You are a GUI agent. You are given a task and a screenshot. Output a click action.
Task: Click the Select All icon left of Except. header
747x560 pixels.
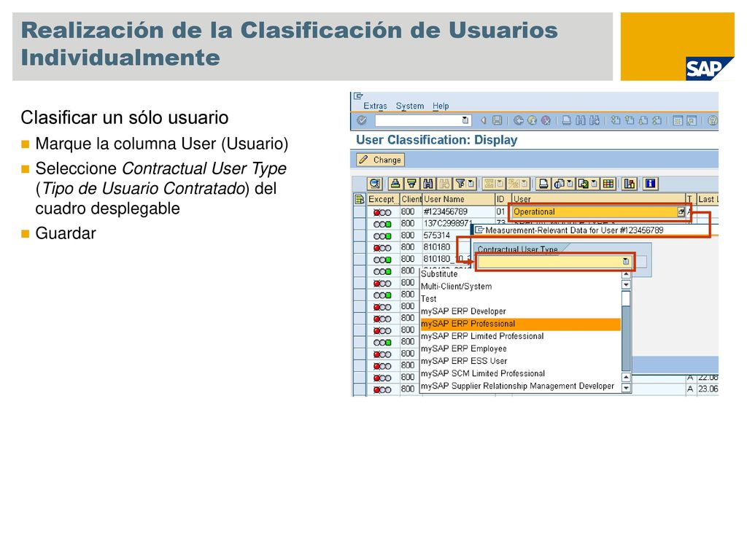tap(360, 199)
